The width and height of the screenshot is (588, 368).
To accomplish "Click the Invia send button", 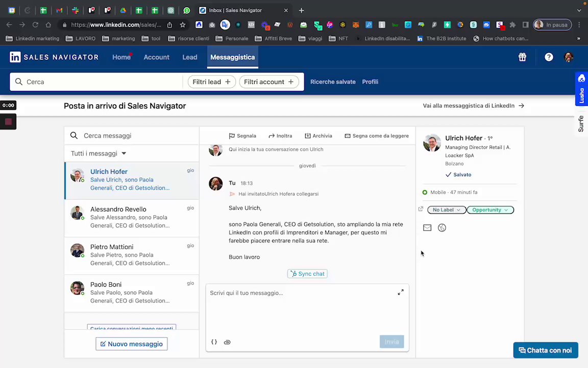I will click(391, 342).
